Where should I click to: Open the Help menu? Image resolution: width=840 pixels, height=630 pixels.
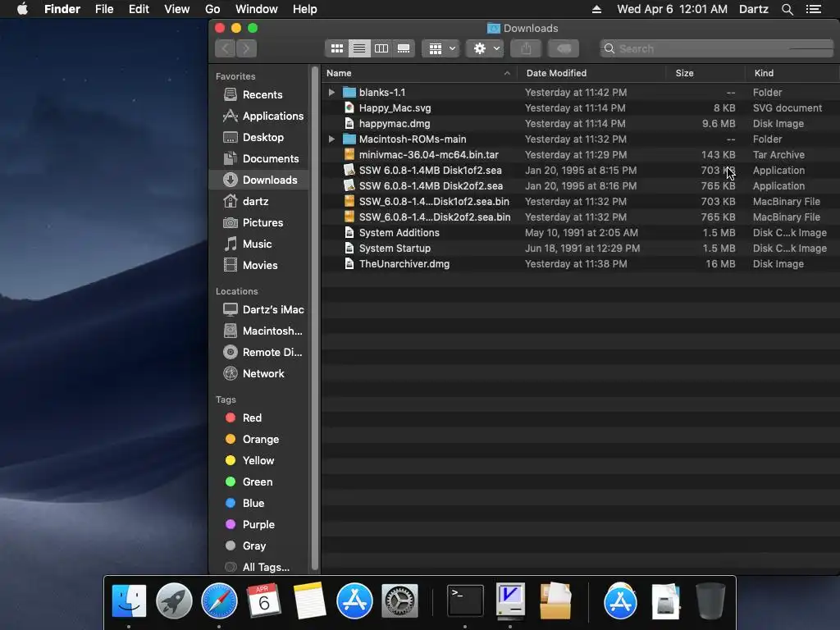tap(305, 9)
